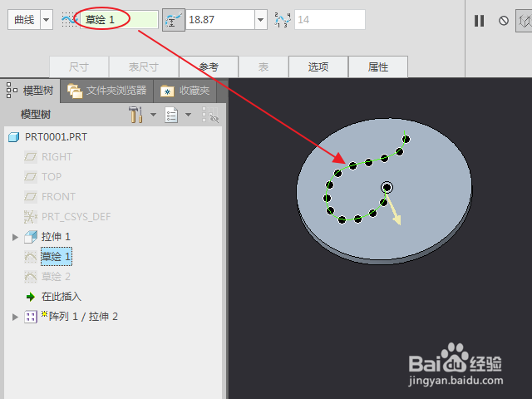Click the curve sketch collector icon
The width and height of the screenshot is (532, 399).
[x=69, y=20]
